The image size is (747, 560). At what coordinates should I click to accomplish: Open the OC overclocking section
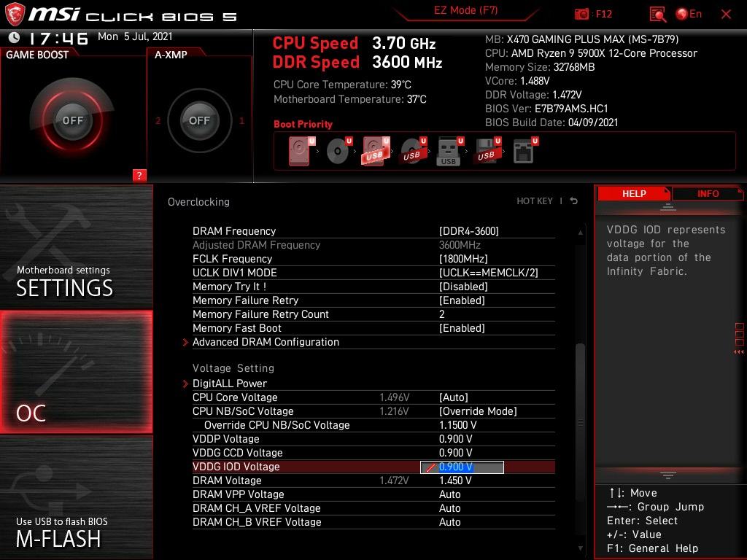[x=76, y=372]
